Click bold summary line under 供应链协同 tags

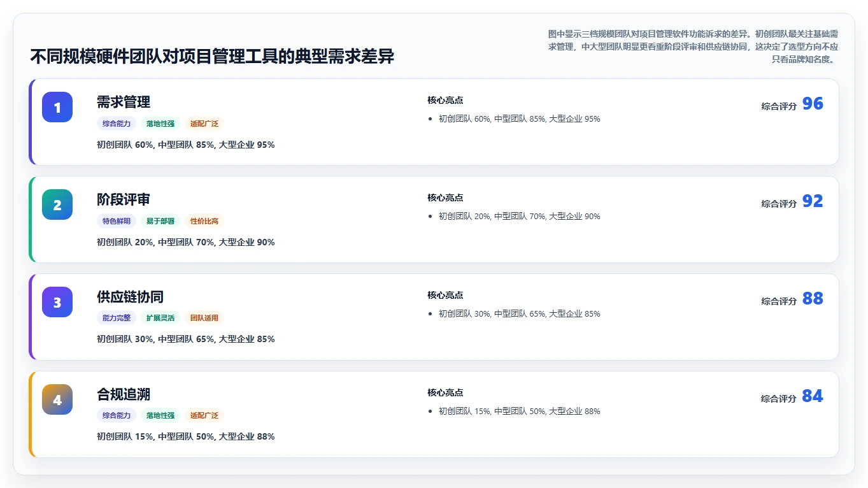pyautogui.click(x=186, y=340)
